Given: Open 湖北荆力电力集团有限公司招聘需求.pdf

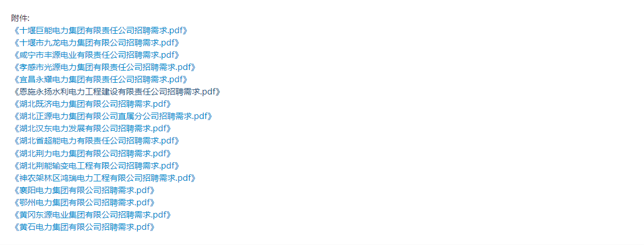Looking at the screenshot, I should pyautogui.click(x=92, y=153).
